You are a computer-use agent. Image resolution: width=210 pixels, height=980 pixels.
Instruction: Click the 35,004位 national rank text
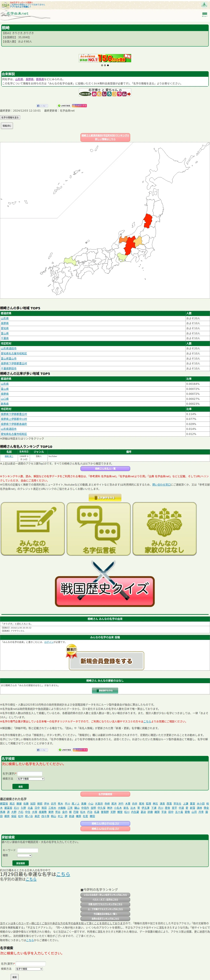click(24, 37)
